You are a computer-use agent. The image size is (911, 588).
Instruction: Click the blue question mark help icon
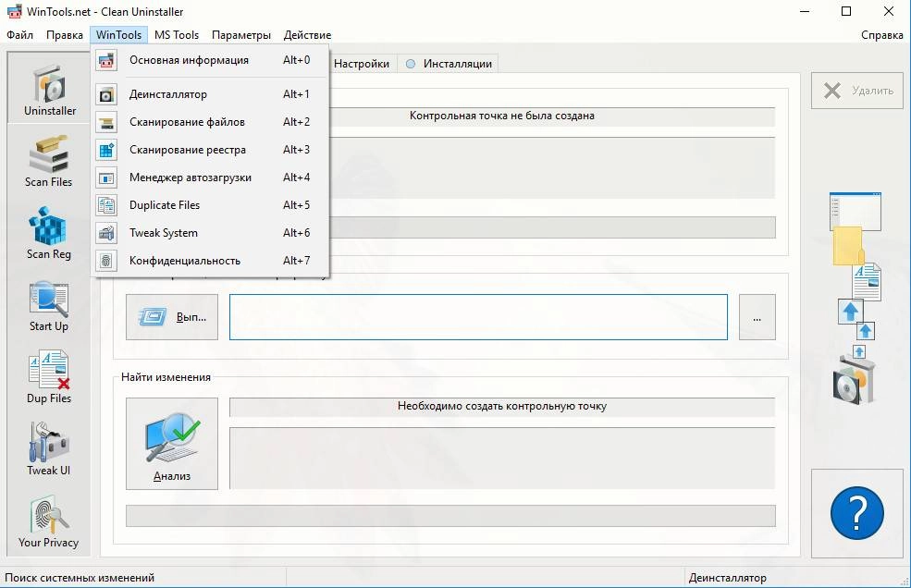coord(857,514)
